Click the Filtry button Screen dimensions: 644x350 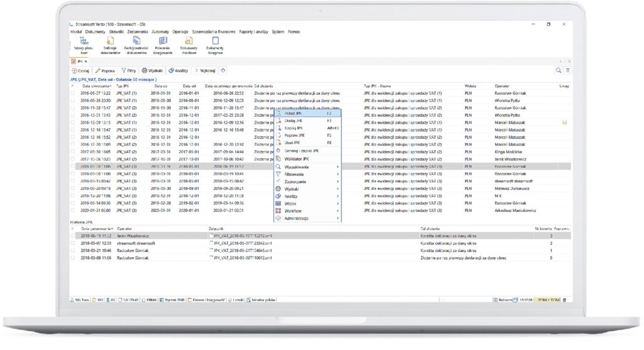pos(128,70)
